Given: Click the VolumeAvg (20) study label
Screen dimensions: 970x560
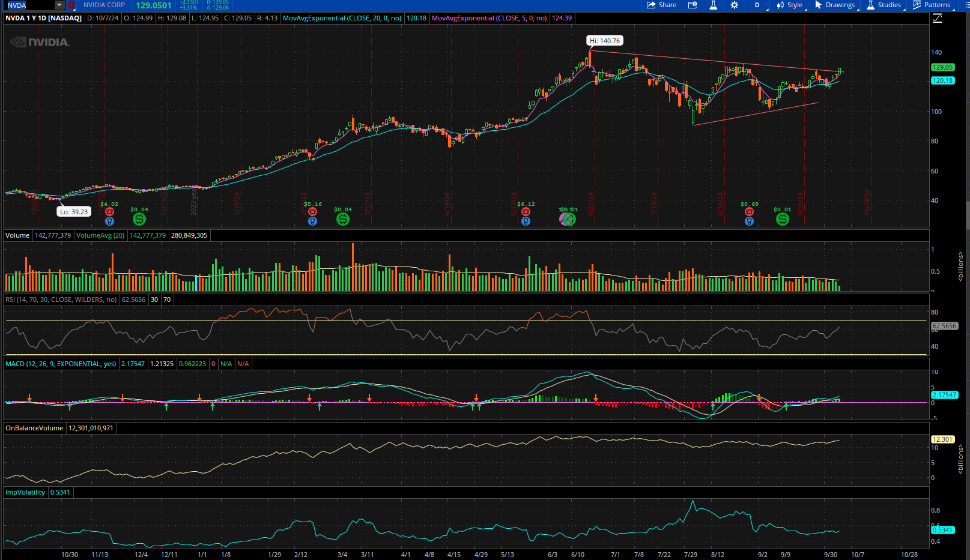Looking at the screenshot, I should (100, 235).
